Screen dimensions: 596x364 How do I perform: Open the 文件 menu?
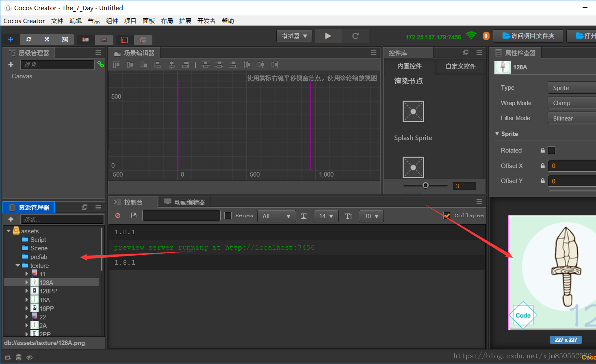point(57,21)
